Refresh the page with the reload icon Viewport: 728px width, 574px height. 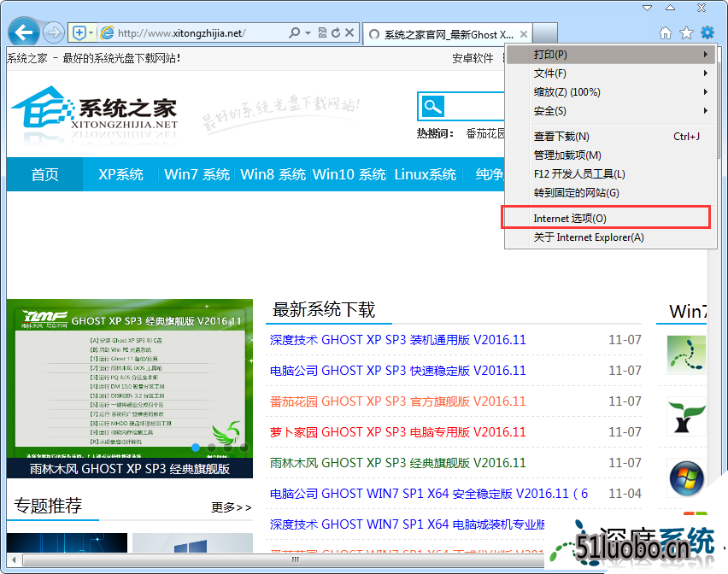[336, 32]
